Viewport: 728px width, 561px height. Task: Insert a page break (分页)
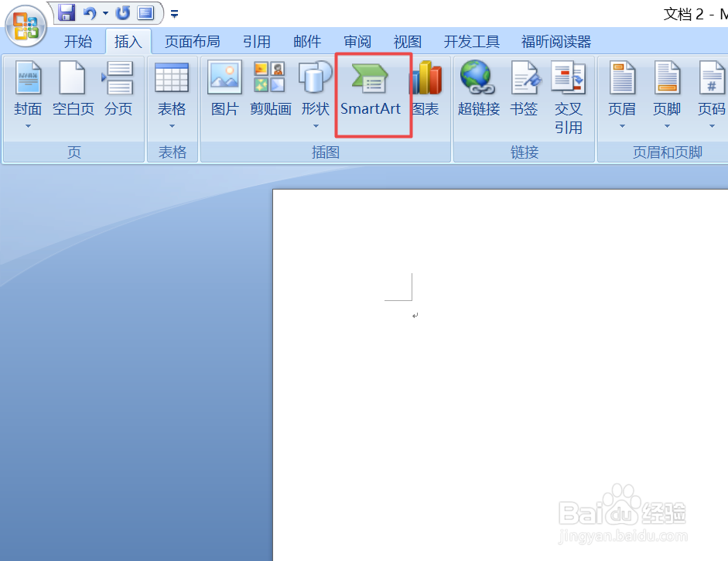click(x=118, y=89)
